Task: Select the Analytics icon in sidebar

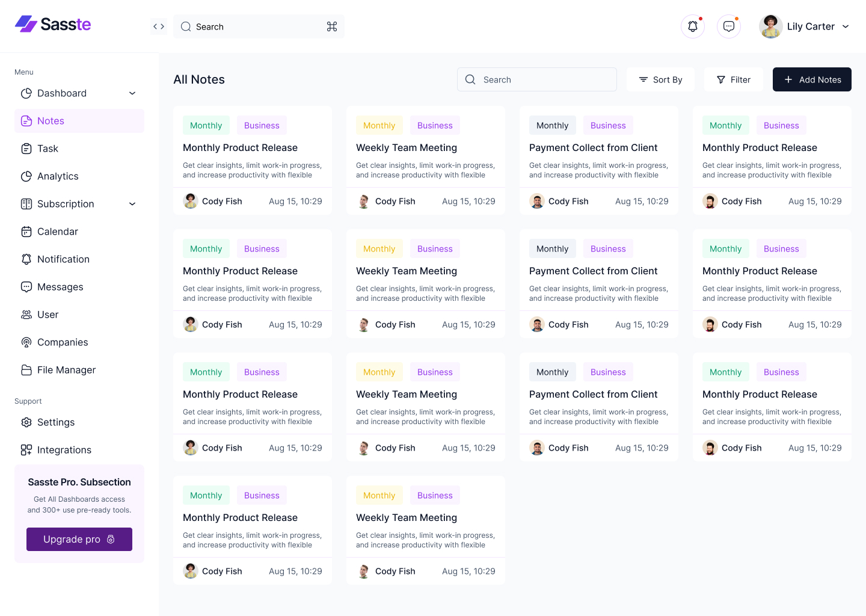Action: pyautogui.click(x=26, y=176)
